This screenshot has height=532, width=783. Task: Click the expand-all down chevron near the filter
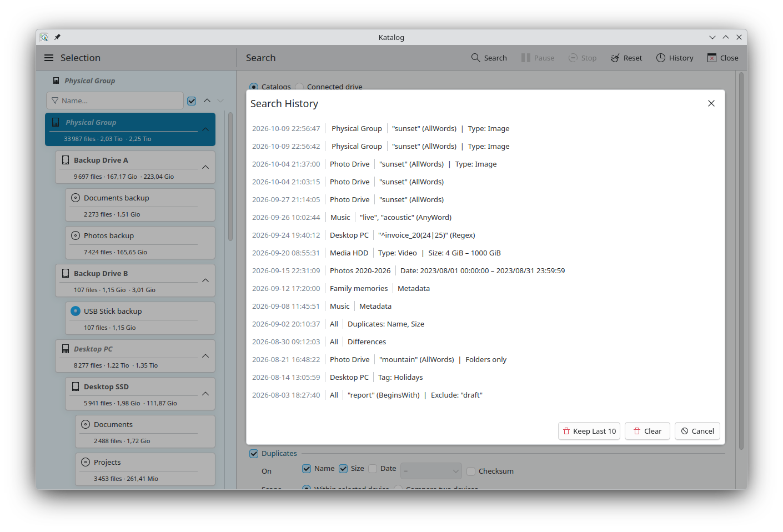tap(220, 101)
